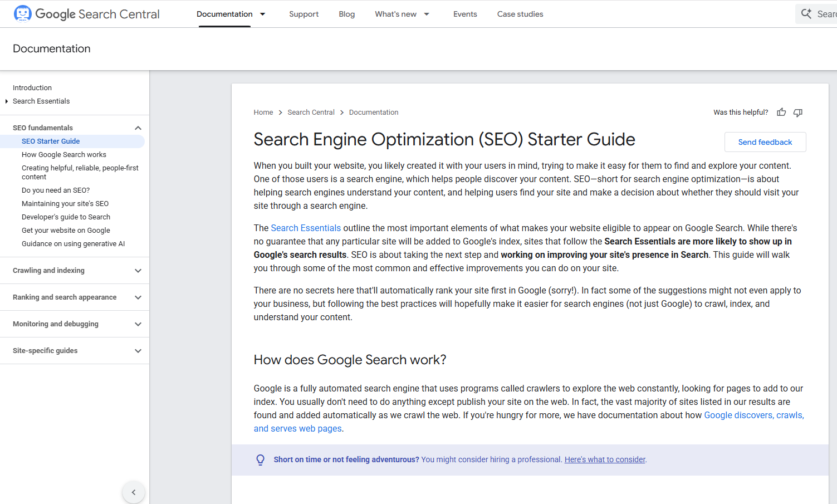Image resolution: width=837 pixels, height=504 pixels.
Task: Click the lightbulb icon in the tip banner
Action: 260,459
